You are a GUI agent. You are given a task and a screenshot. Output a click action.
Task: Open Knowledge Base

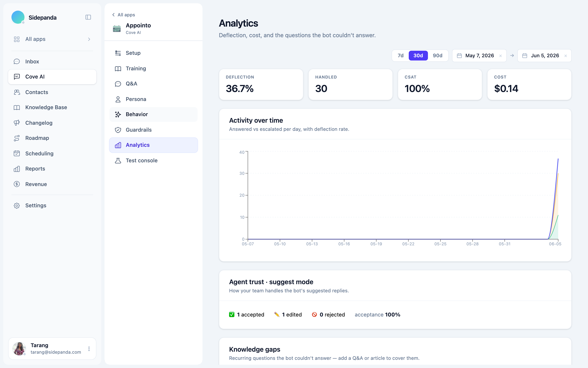tap(52, 107)
